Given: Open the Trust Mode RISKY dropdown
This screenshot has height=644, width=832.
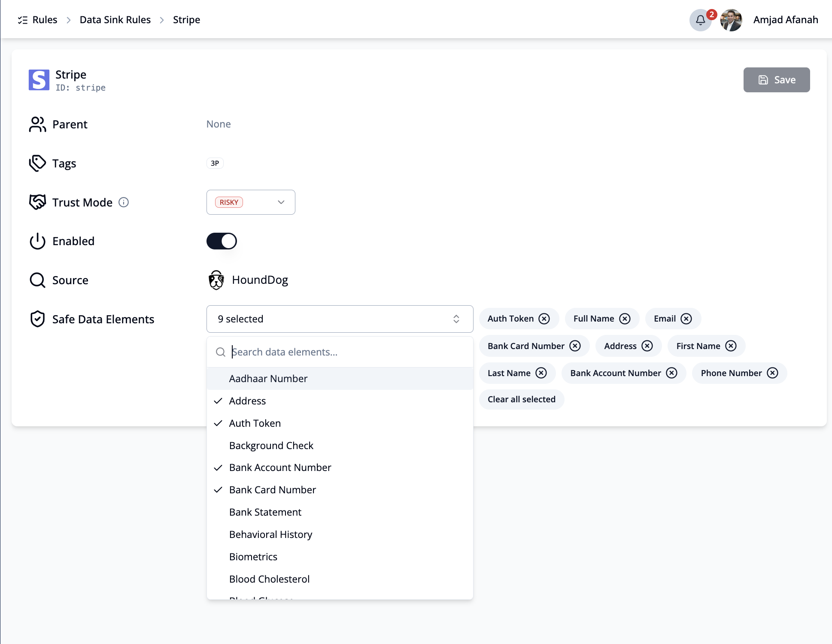Looking at the screenshot, I should point(251,202).
